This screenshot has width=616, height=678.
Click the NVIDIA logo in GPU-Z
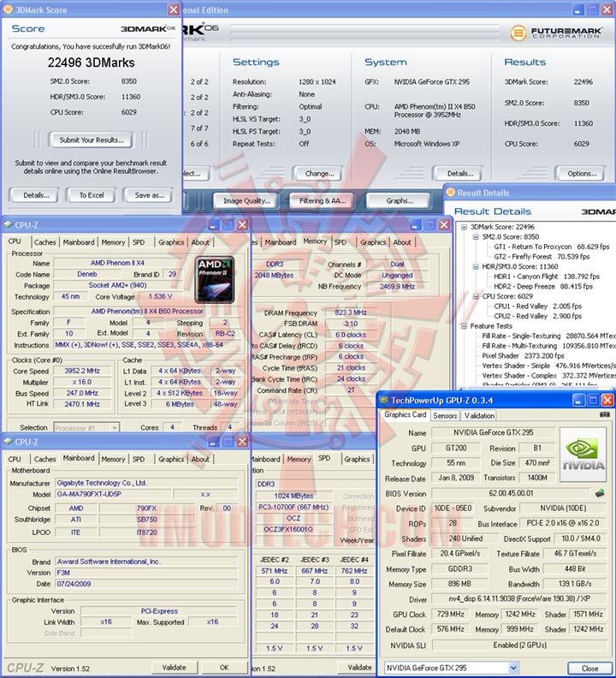(583, 454)
